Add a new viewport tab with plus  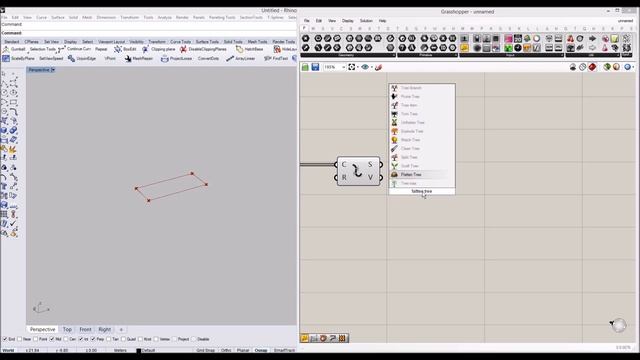click(121, 329)
